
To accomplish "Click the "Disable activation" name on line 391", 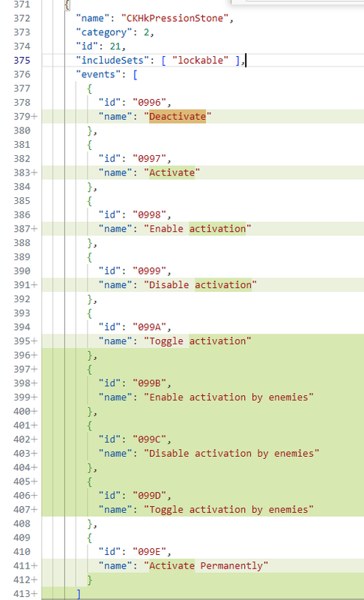I will tap(200, 285).
